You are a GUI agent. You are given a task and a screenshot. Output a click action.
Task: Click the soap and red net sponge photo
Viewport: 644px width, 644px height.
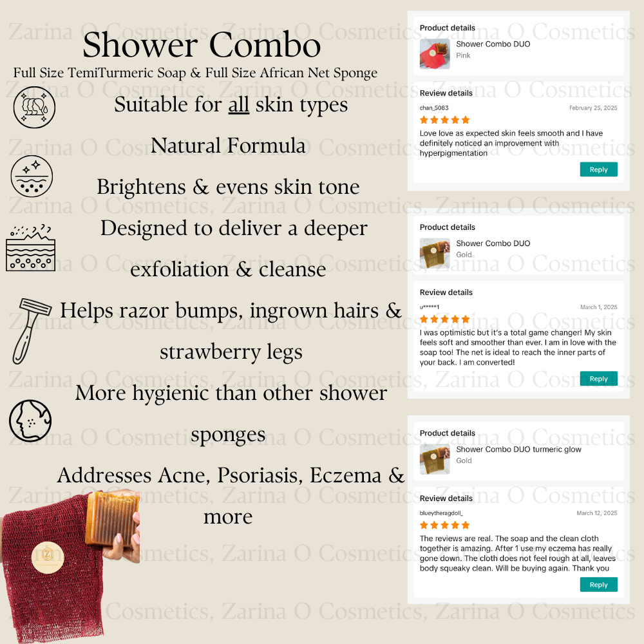[71, 566]
